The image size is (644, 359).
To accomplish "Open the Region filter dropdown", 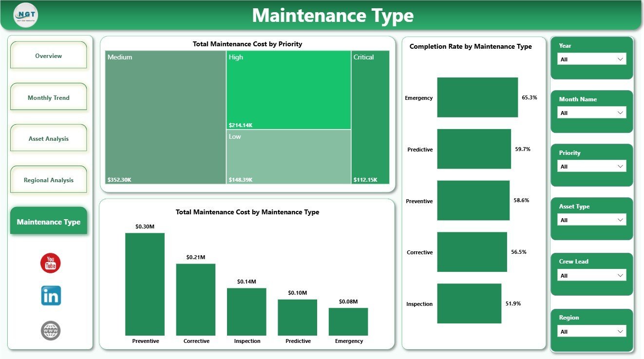I will click(x=591, y=331).
